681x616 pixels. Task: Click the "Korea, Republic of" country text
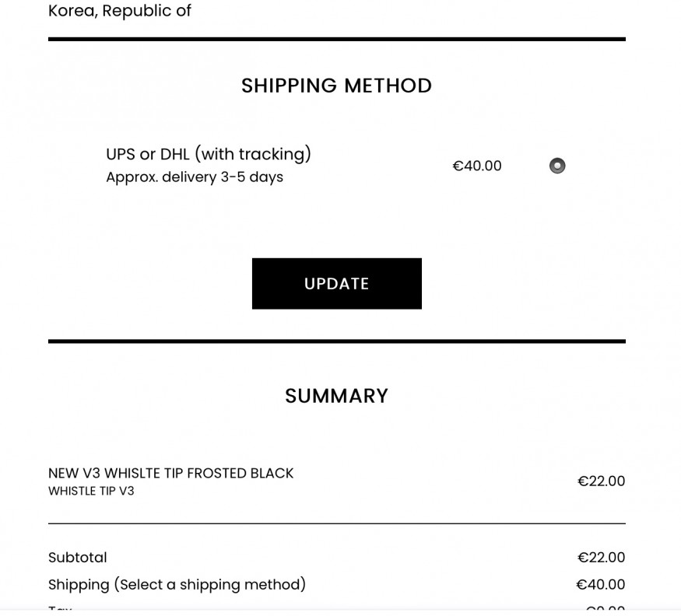(x=120, y=11)
